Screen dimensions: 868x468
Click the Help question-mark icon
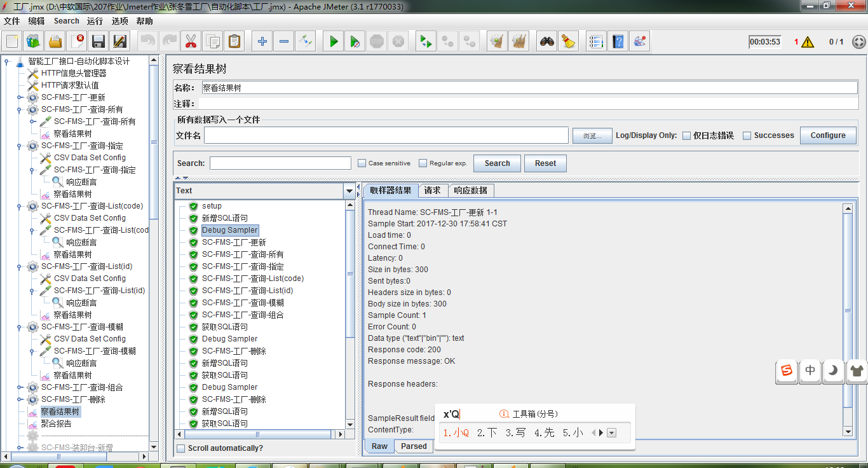[x=618, y=42]
